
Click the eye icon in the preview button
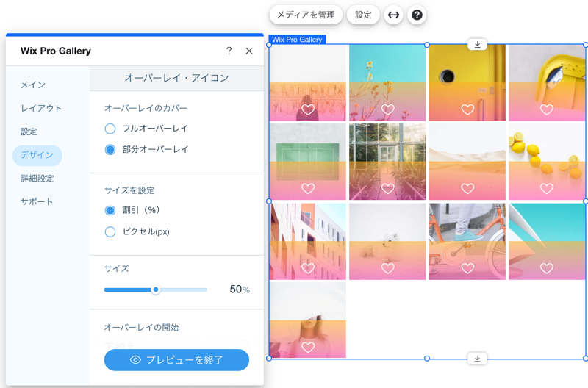[x=135, y=360]
